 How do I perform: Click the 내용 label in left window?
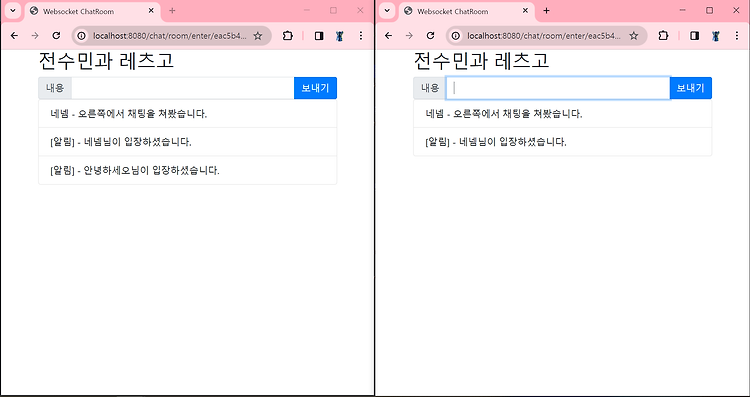(x=55, y=88)
